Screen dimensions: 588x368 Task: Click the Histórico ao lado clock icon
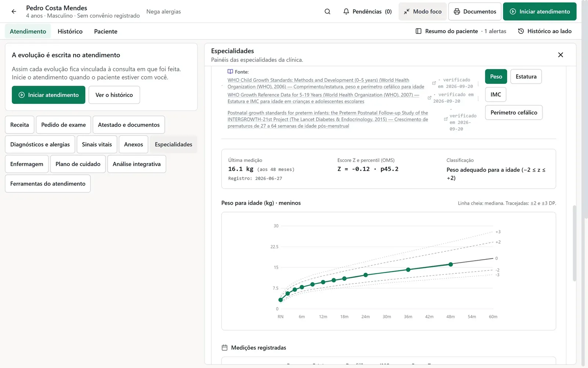click(521, 31)
